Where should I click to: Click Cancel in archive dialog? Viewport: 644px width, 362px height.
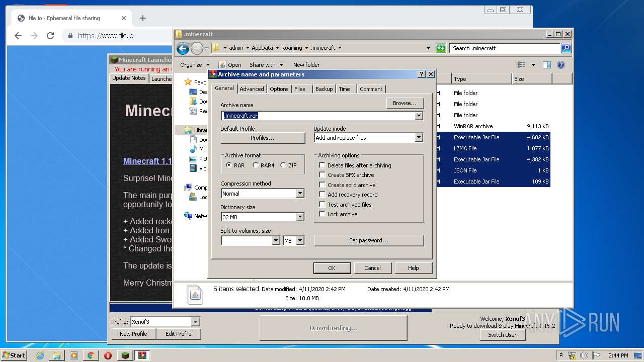pyautogui.click(x=372, y=268)
